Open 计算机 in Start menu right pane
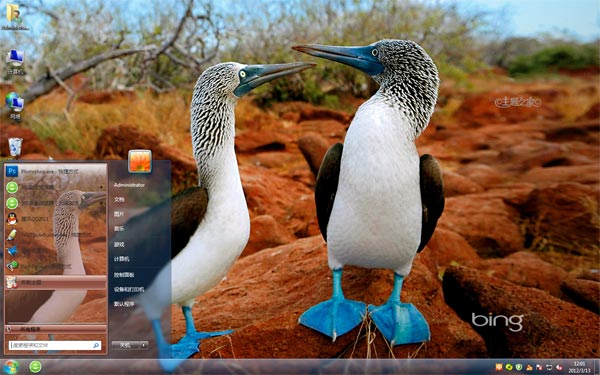The width and height of the screenshot is (600, 375). click(122, 259)
